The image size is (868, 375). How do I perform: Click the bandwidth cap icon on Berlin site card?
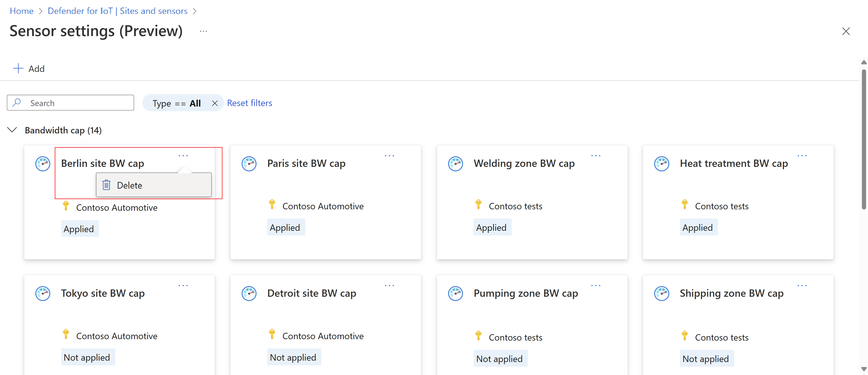(43, 163)
